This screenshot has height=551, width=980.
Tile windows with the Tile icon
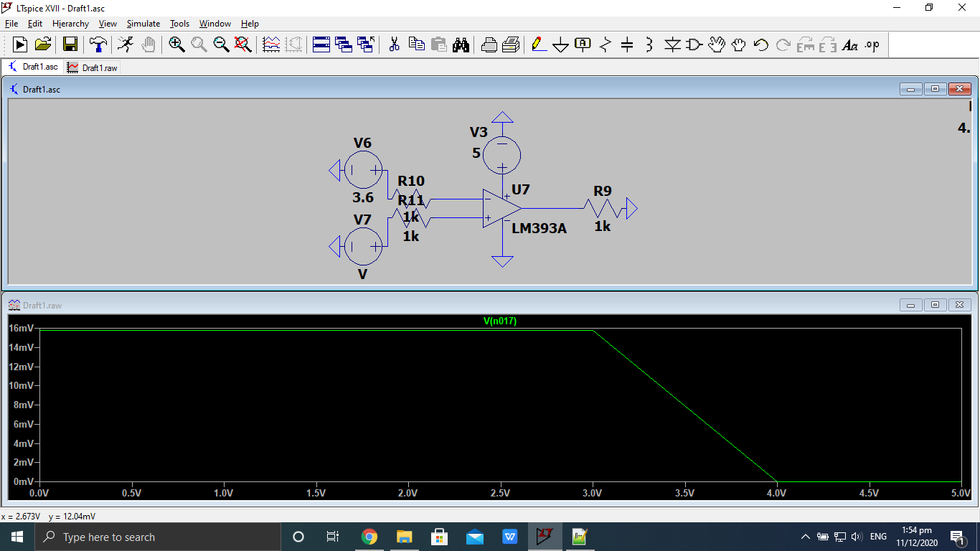[321, 44]
